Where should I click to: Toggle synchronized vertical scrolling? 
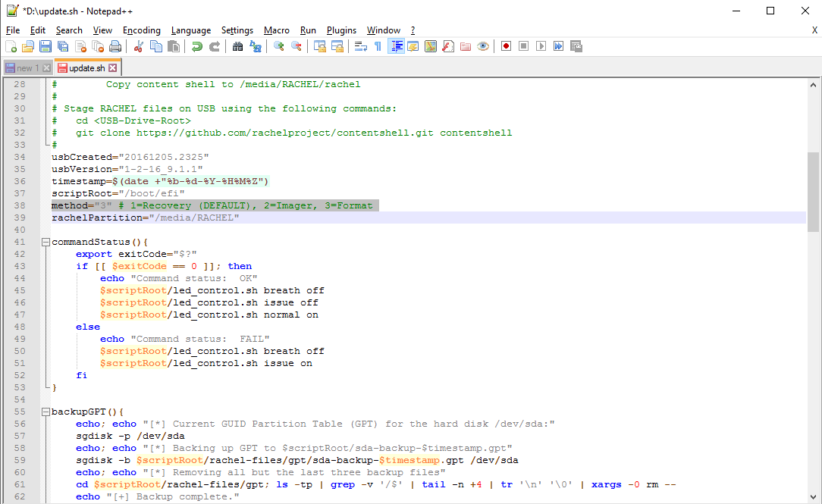pyautogui.click(x=319, y=47)
